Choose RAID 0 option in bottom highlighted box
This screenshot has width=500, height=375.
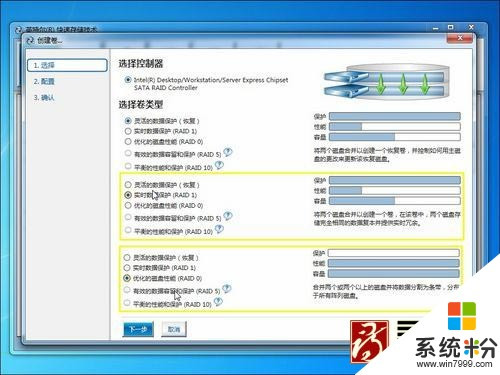click(127, 278)
